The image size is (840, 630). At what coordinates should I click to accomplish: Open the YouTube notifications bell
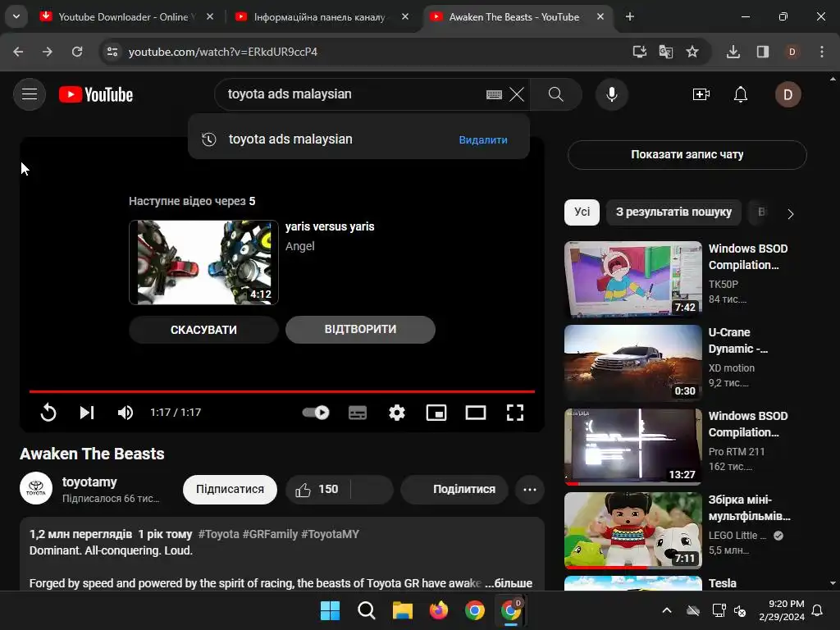point(741,95)
